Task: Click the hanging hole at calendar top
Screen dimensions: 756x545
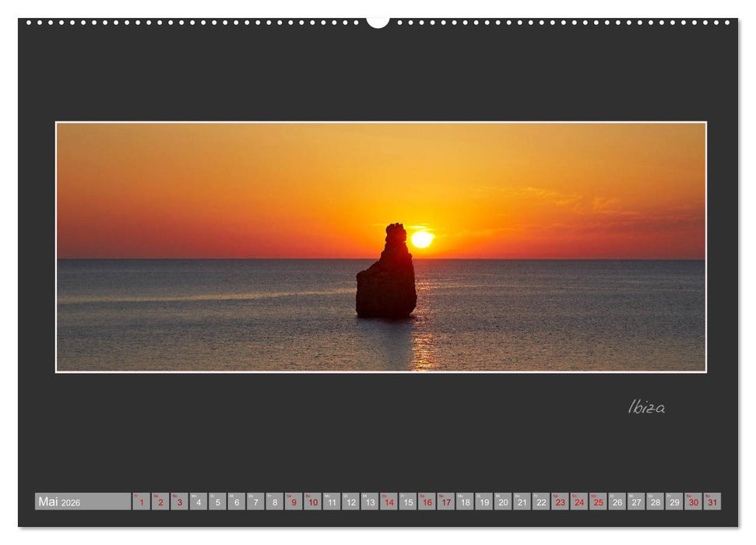Action: click(x=378, y=21)
